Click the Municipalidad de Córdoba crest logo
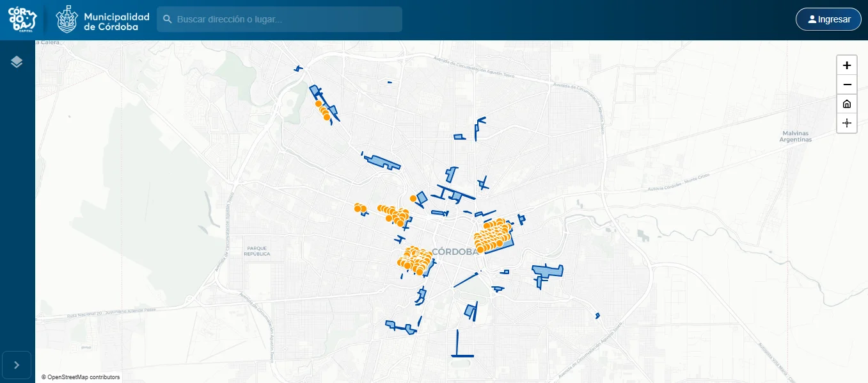 click(67, 19)
